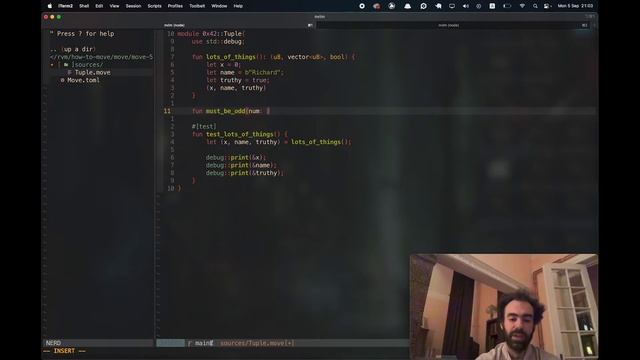The image size is (640, 360).
Task: Click the 'use std::debug;' line
Action: [x=218, y=41]
